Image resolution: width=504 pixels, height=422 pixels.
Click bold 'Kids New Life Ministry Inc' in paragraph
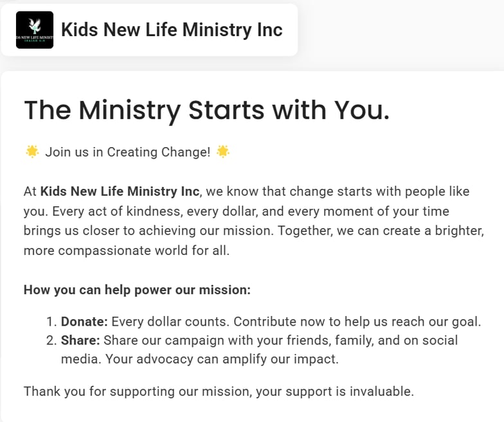pyautogui.click(x=121, y=191)
